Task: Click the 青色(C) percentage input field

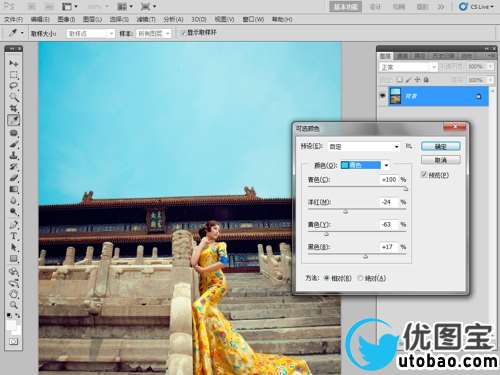Action: point(389,180)
